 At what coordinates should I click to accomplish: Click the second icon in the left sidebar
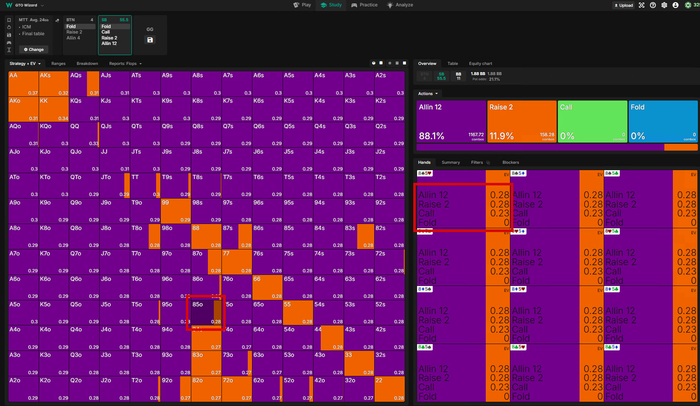pos(9,27)
